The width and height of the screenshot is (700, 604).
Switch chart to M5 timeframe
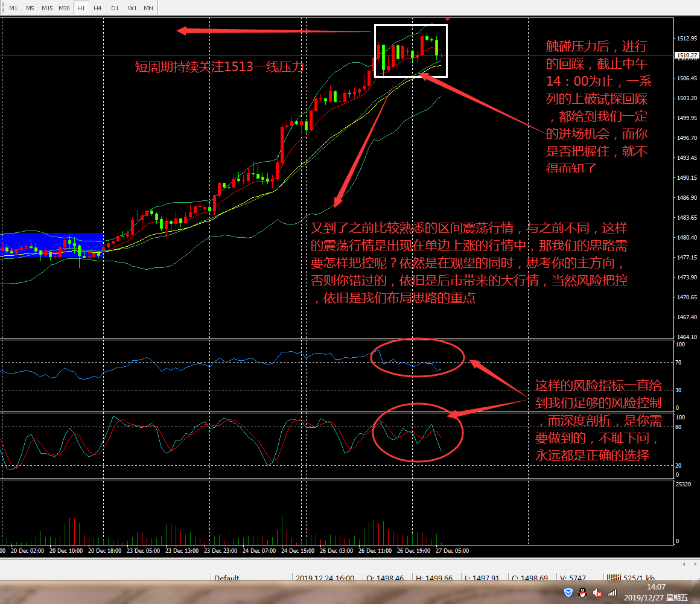point(30,8)
